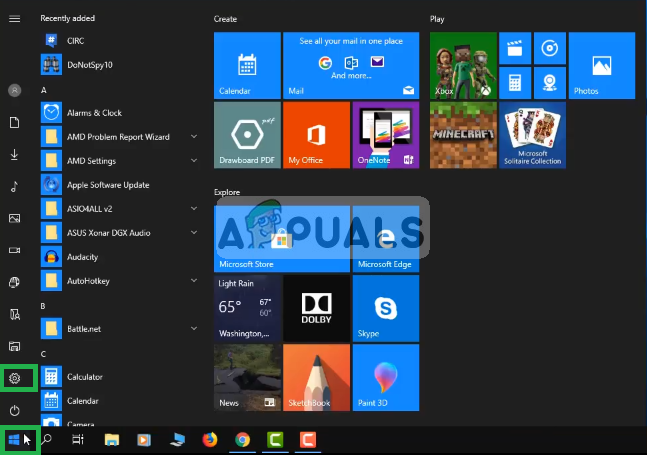The image size is (647, 455).
Task: Select Audacity in the app list
Action: click(x=83, y=256)
